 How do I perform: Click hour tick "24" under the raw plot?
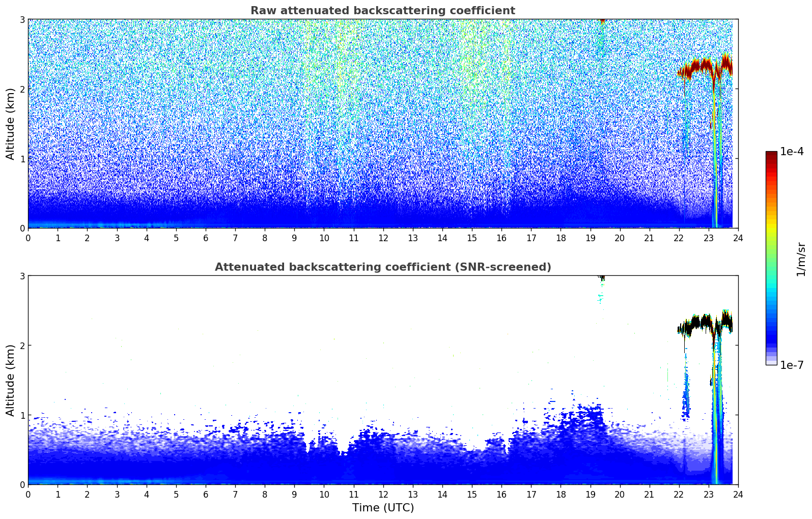tap(738, 238)
